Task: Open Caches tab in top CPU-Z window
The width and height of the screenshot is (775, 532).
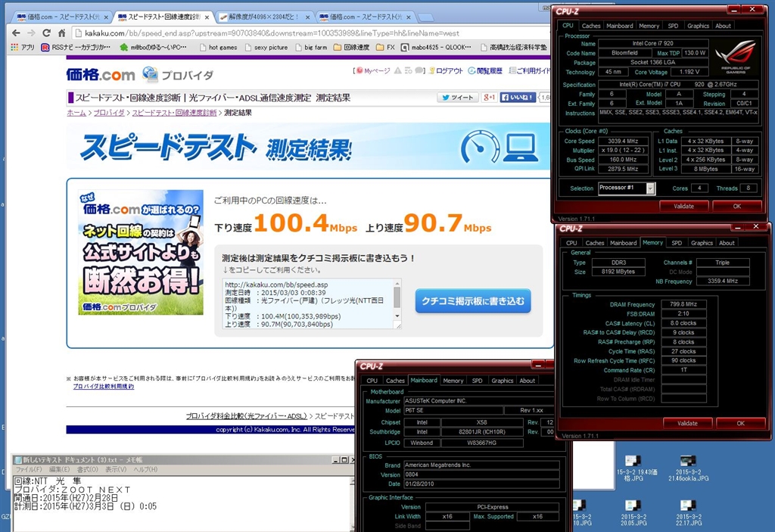Action: [x=590, y=26]
